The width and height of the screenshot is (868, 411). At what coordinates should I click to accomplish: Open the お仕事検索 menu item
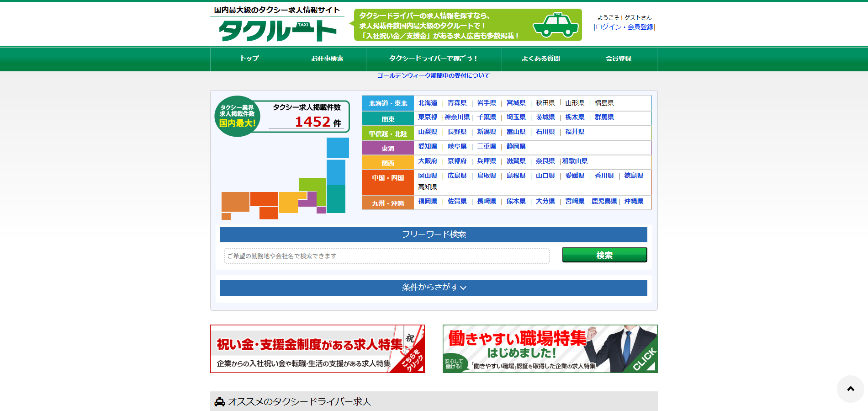coord(327,59)
